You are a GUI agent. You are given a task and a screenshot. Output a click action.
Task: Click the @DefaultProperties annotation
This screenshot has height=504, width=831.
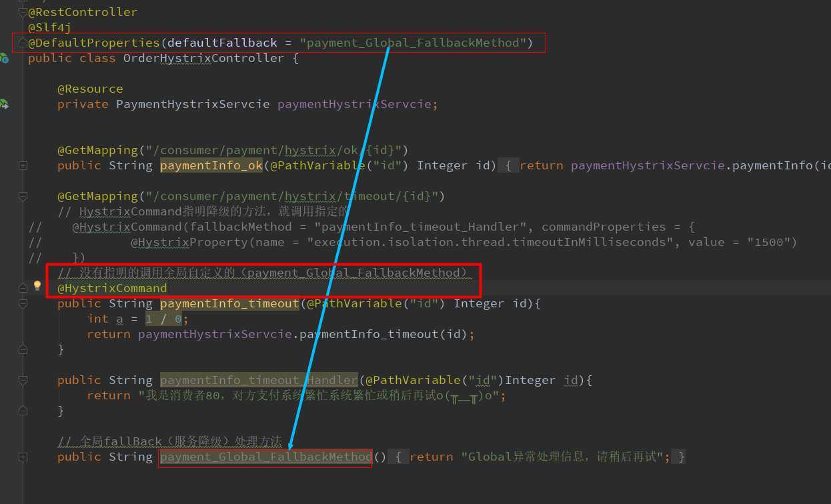pos(94,43)
